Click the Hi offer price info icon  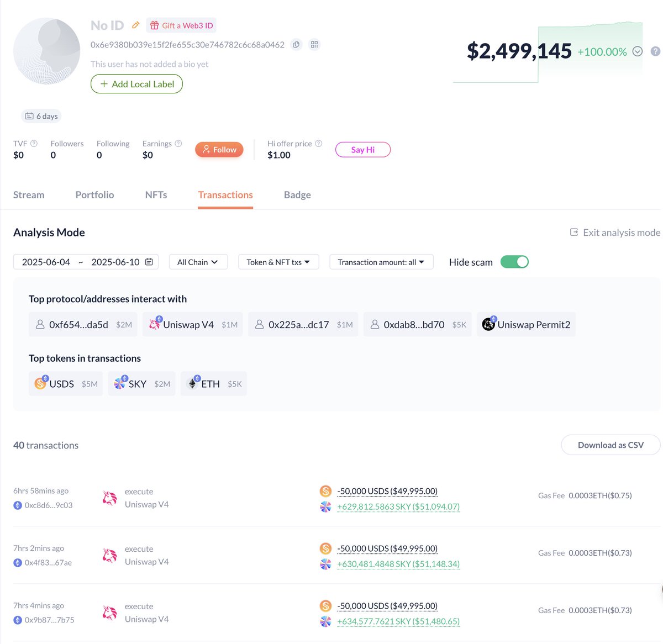click(x=318, y=144)
